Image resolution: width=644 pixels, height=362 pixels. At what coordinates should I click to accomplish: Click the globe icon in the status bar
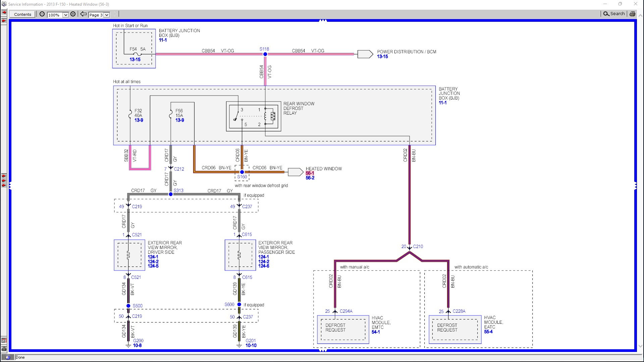click(8, 357)
